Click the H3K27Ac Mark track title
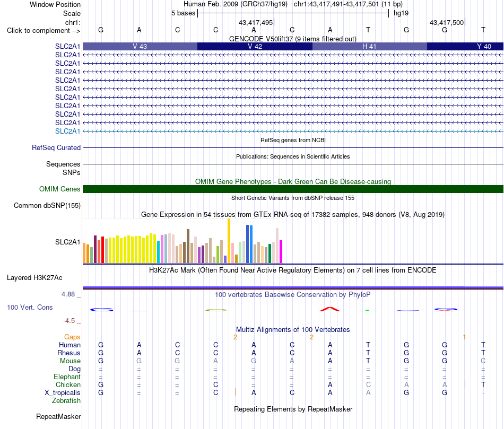The height and width of the screenshot is (429, 504). 293,270
